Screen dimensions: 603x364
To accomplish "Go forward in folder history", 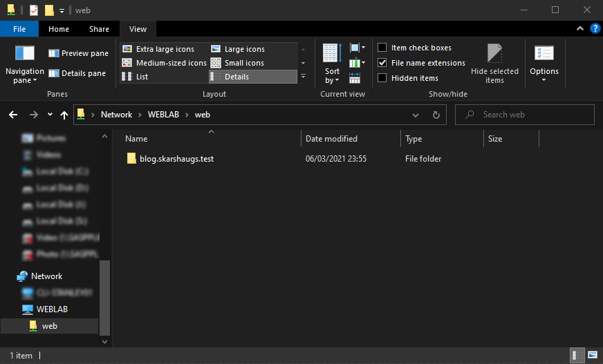I will (x=34, y=115).
